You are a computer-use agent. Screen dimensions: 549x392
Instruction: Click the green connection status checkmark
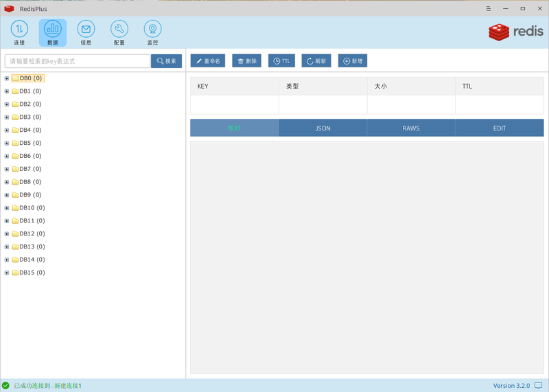[6, 386]
